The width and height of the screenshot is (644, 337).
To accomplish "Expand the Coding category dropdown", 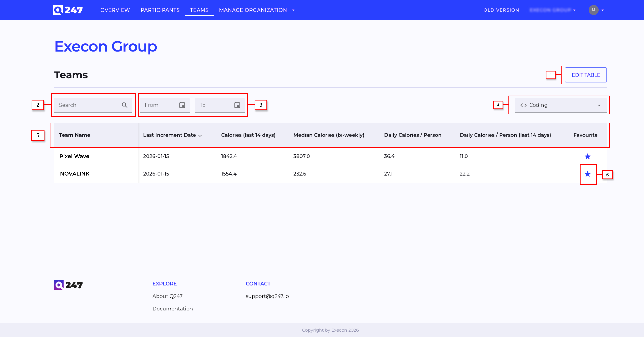I will tap(599, 105).
